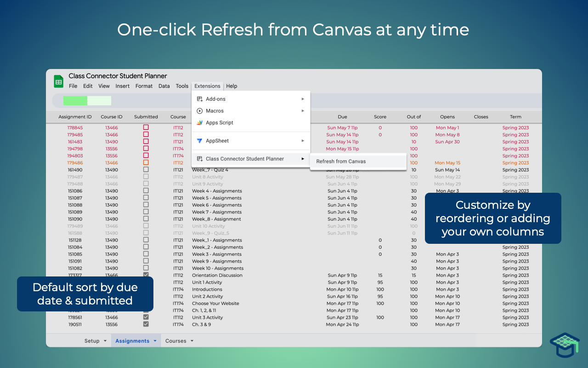Click the blue AppSheet icon
Image resolution: width=588 pixels, height=368 pixels.
tap(200, 141)
